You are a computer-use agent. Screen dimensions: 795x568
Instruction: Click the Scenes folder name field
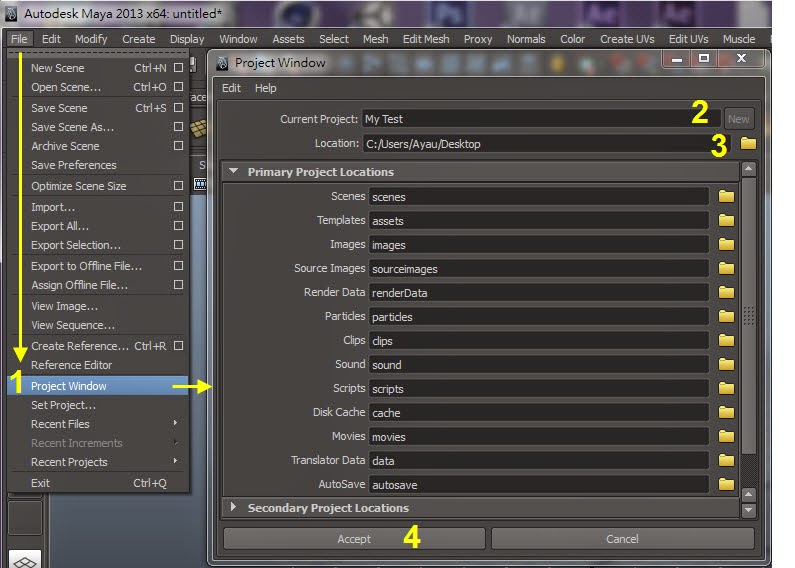[539, 197]
